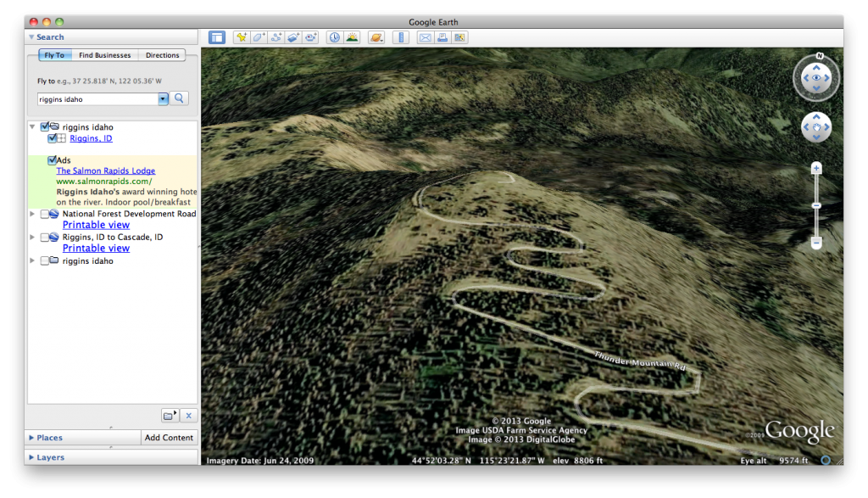Click the 'Eye alt 9574 ft' status readout
The image size is (868, 498).
[774, 461]
